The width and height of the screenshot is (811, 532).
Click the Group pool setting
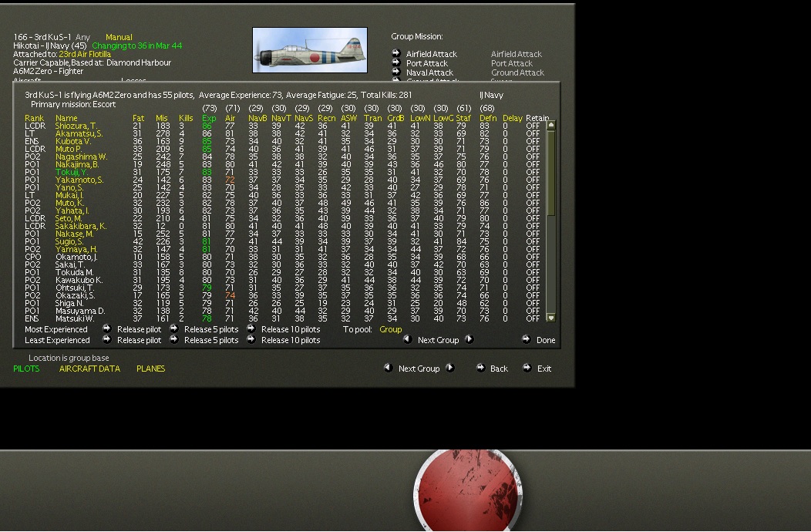point(391,329)
